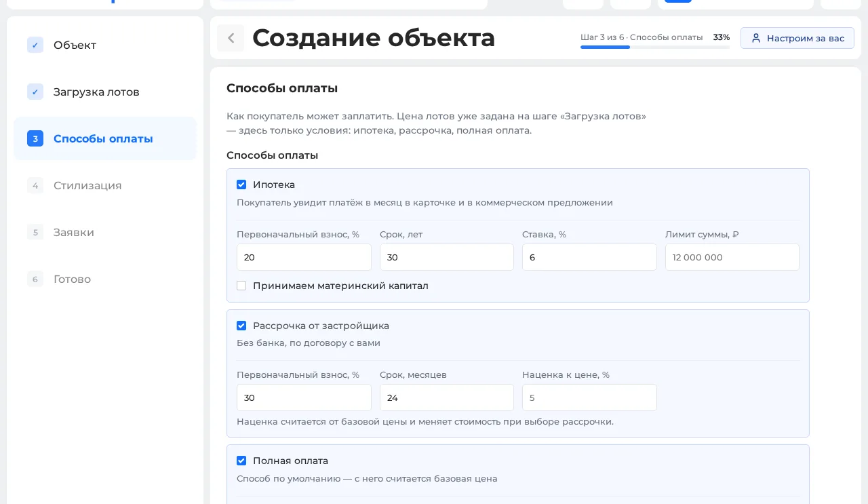Click step number 6 badge icon
The width and height of the screenshot is (868, 504).
35,279
